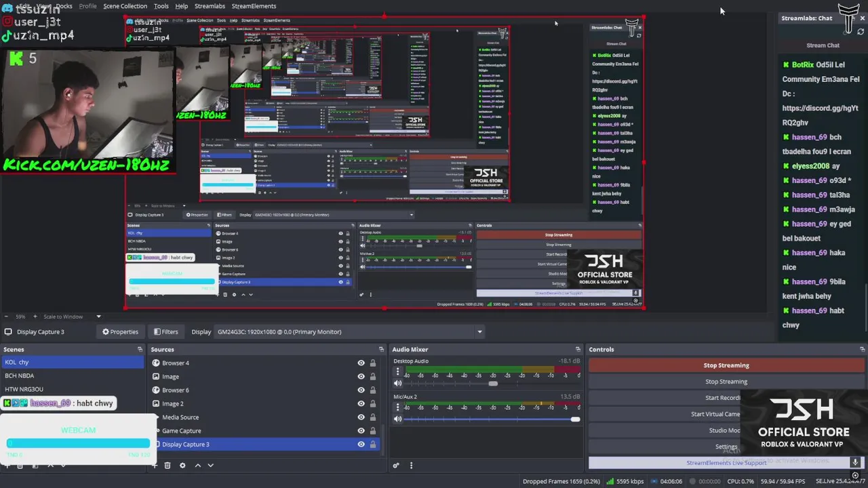This screenshot has height=488, width=868.
Task: Open the Docks menu
Action: tap(64, 6)
